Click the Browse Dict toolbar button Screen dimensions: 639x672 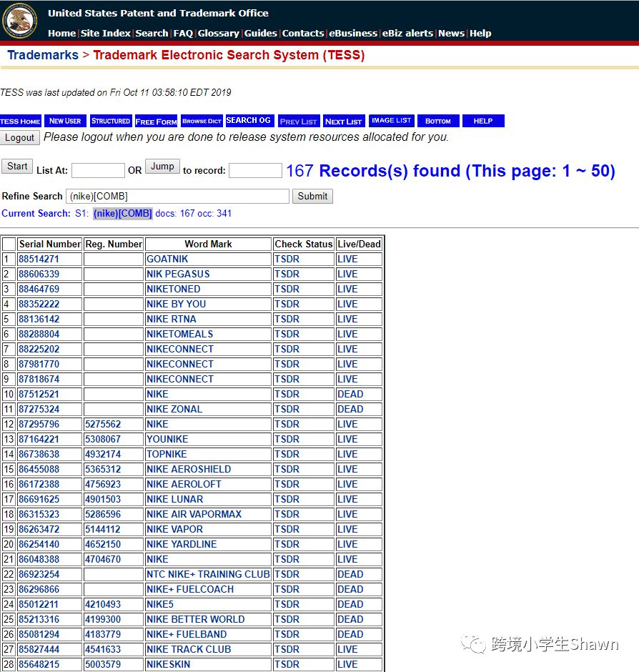[x=202, y=121]
